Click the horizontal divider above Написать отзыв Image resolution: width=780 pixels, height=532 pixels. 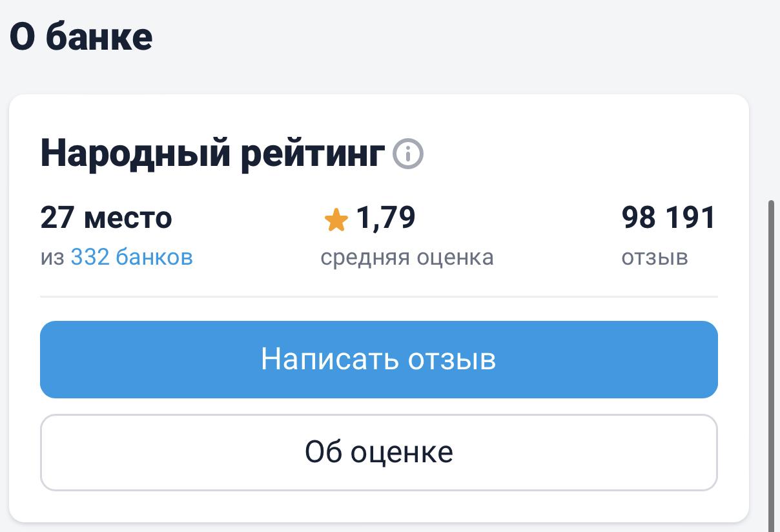(x=379, y=296)
